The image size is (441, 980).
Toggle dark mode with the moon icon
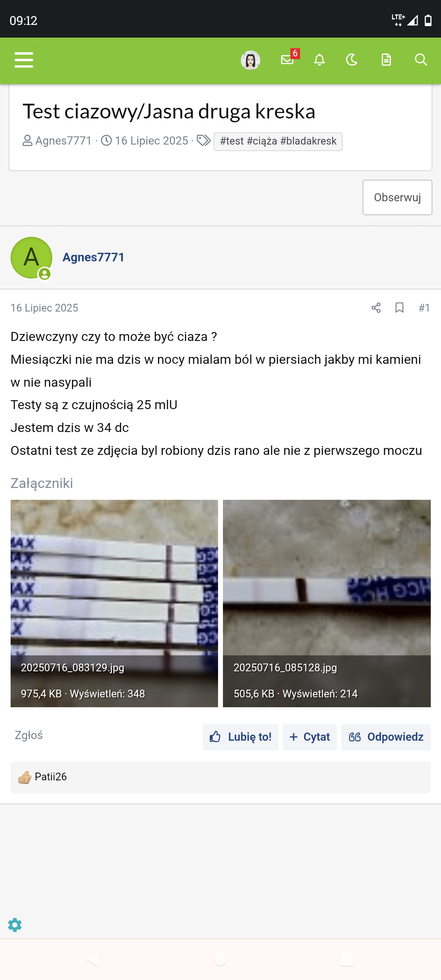352,60
